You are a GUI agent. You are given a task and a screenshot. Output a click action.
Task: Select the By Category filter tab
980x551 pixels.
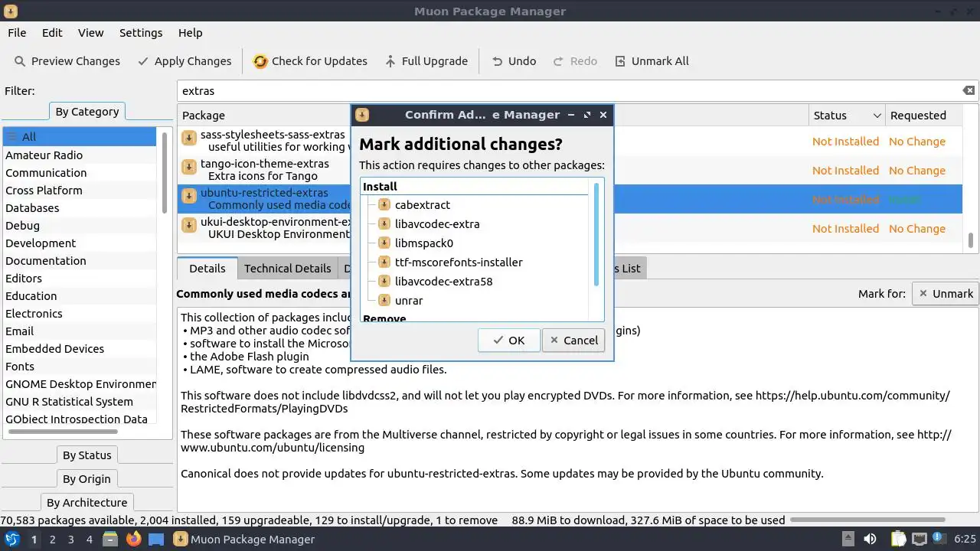click(87, 112)
